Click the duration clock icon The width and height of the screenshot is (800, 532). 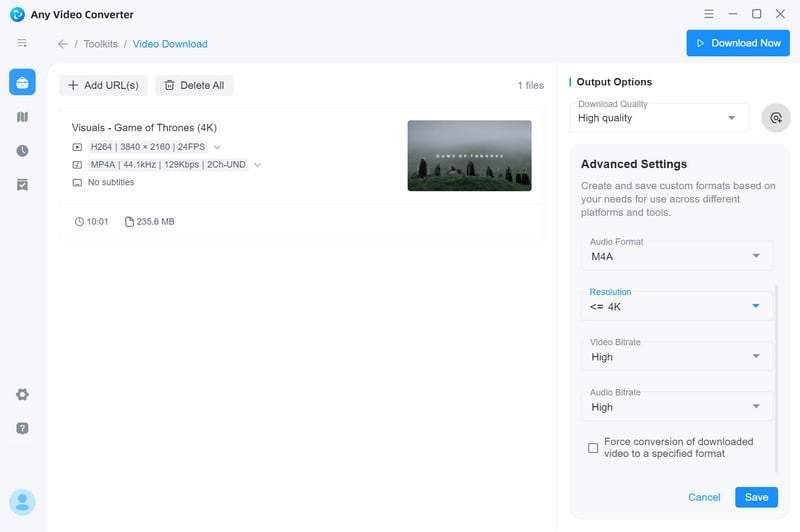(x=79, y=222)
